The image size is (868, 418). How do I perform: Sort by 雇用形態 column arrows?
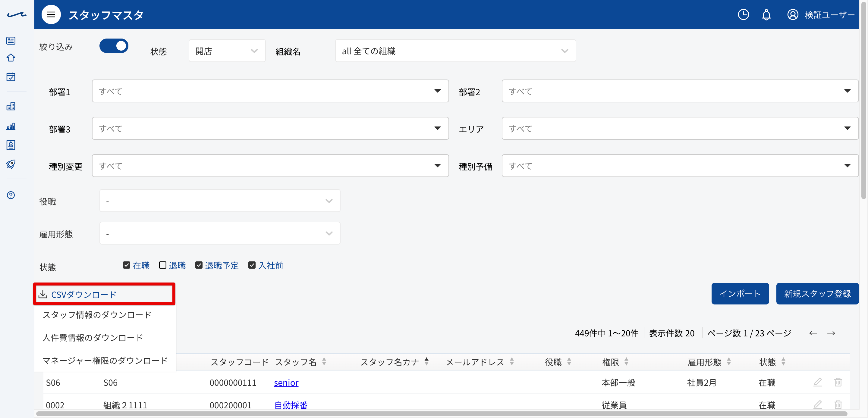[728, 361]
